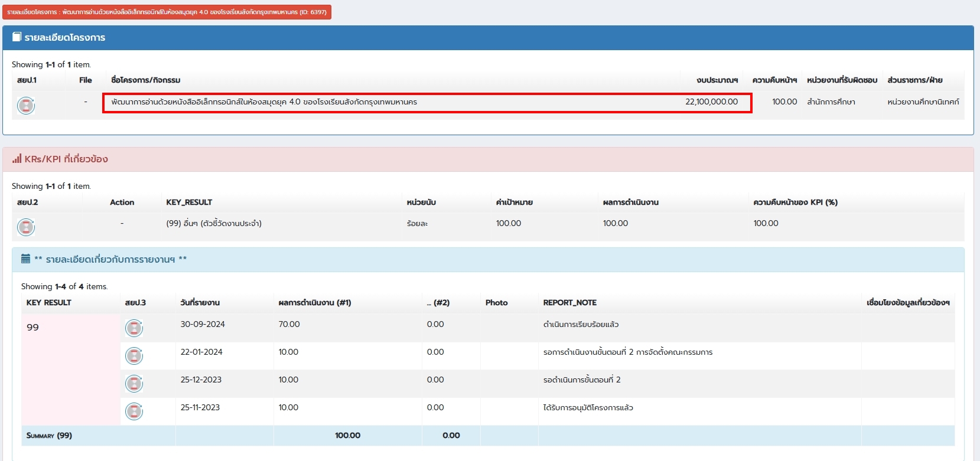
Task: Open the สยป.2 round icon beside (99) อื่นๆ
Action: coord(25,227)
